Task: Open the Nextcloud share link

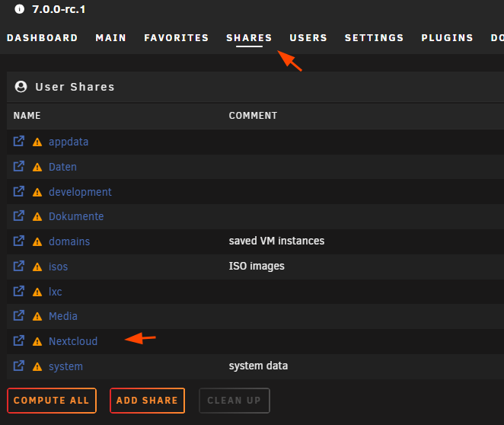Action: (x=73, y=341)
